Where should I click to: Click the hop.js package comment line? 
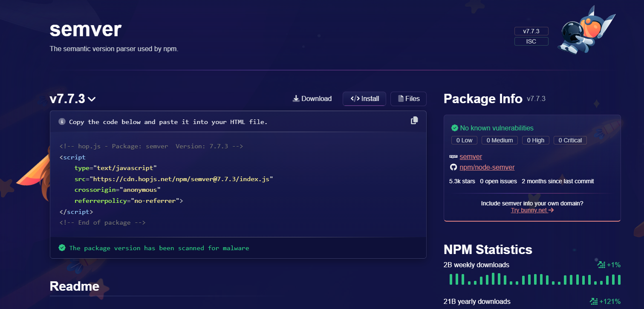click(x=151, y=146)
